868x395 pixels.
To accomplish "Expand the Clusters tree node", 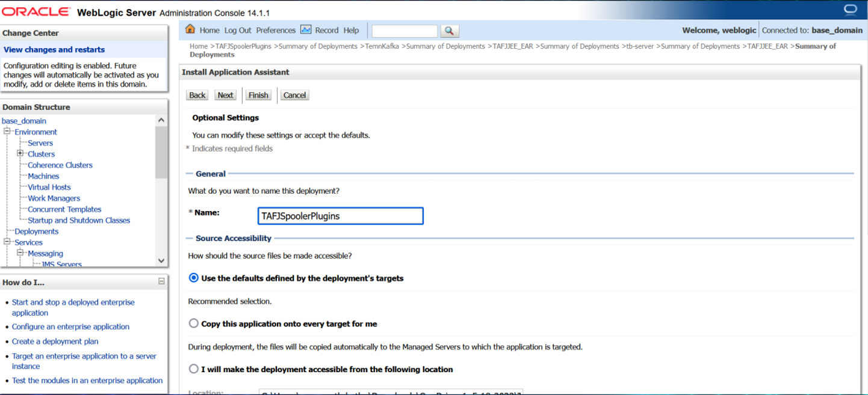I will coord(20,154).
